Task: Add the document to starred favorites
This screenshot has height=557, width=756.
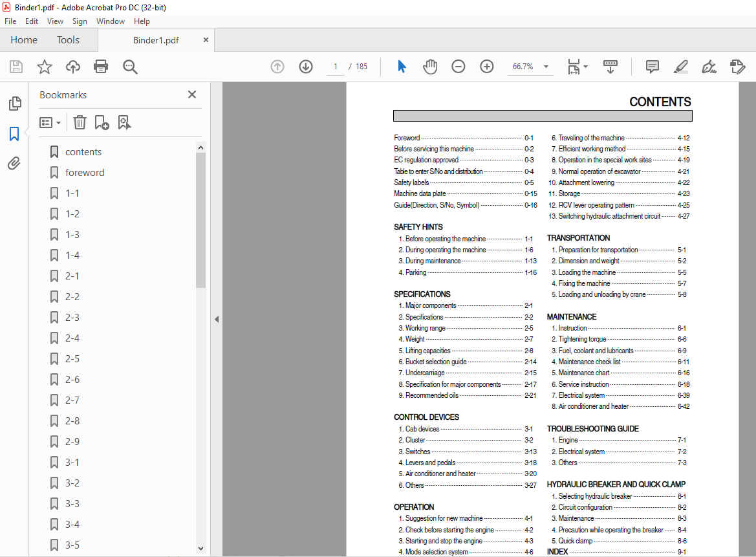Action: (x=44, y=67)
